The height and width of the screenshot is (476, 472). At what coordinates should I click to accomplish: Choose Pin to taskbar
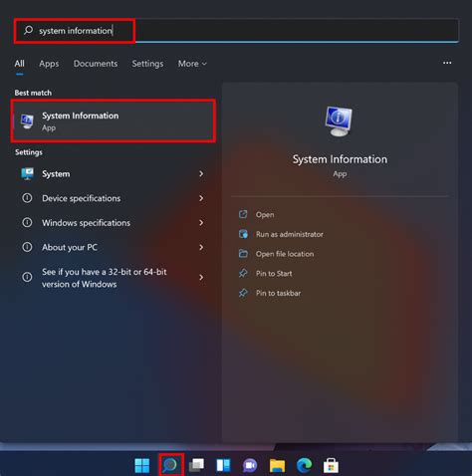[x=278, y=293]
